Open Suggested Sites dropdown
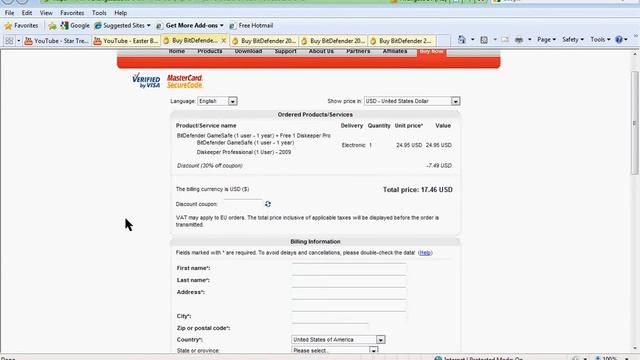The image size is (640, 360). 122,26
